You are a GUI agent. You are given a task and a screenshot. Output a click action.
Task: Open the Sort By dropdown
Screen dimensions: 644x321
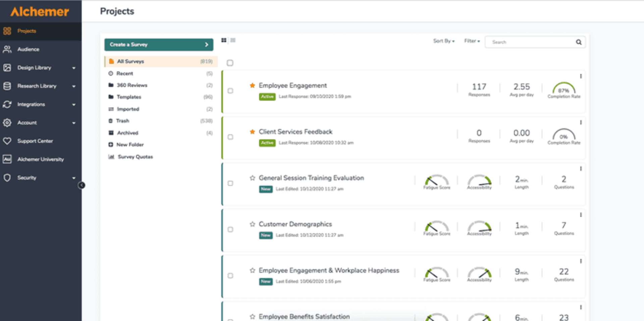(x=443, y=41)
